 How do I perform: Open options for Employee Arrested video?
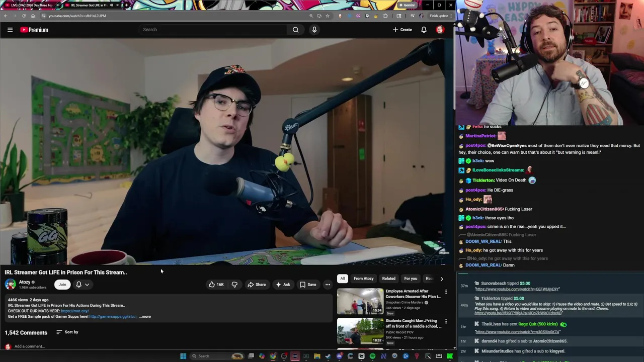coord(446,292)
